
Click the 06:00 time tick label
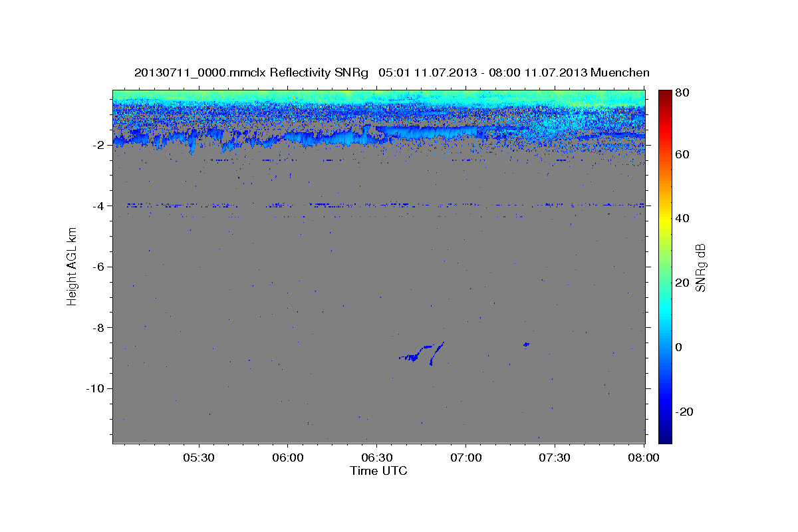tap(288, 458)
